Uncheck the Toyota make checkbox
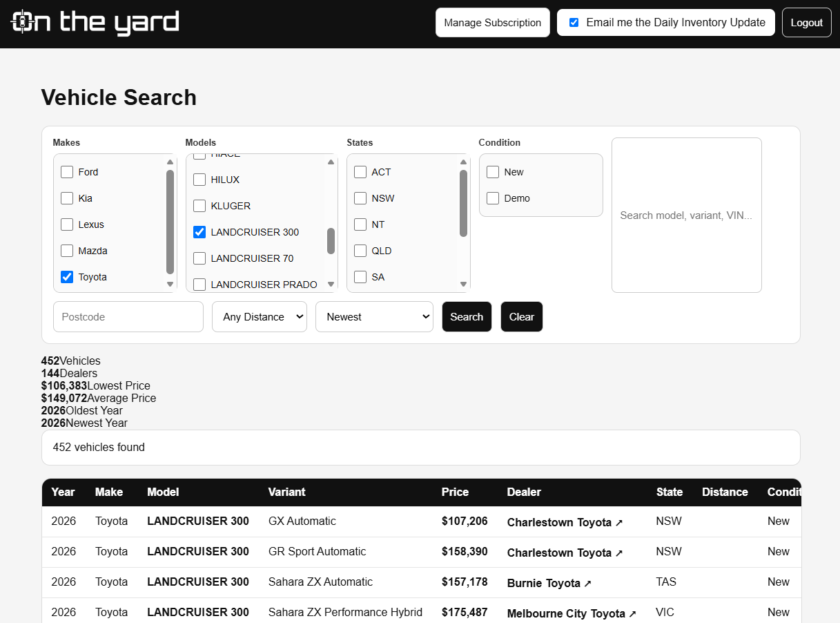The image size is (840, 623). [67, 277]
